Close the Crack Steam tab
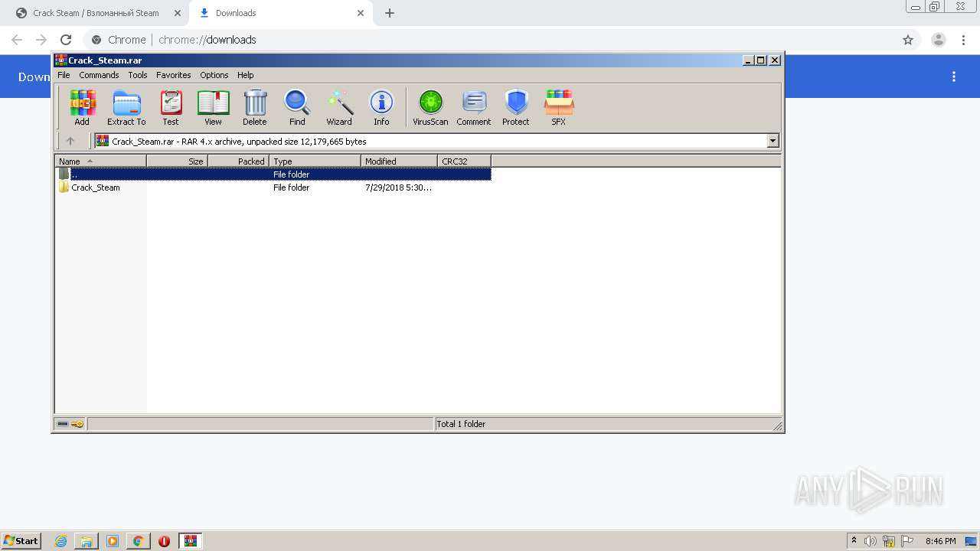 point(178,13)
